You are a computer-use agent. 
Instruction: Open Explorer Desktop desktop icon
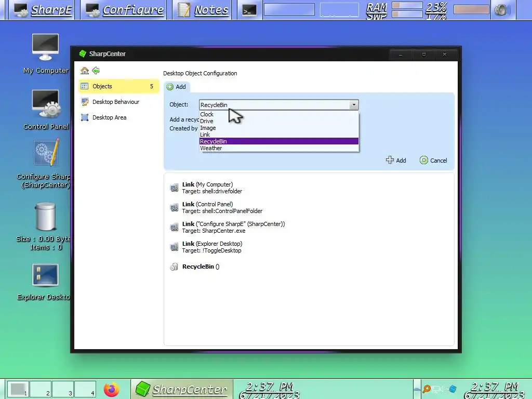pyautogui.click(x=46, y=275)
